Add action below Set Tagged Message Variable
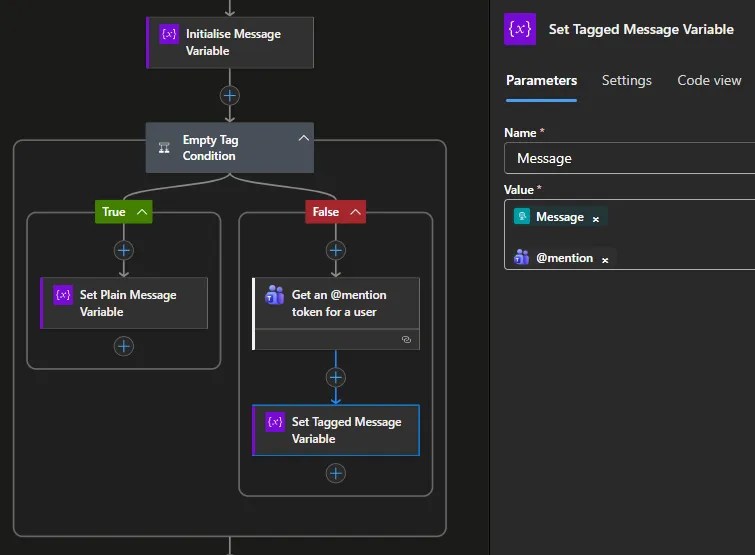The image size is (755, 555). point(336,473)
